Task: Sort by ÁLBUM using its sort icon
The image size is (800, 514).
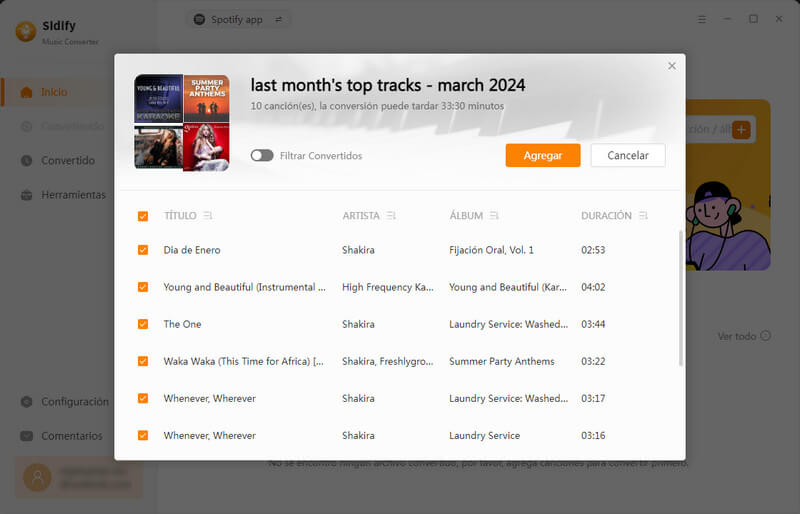Action: 494,215
